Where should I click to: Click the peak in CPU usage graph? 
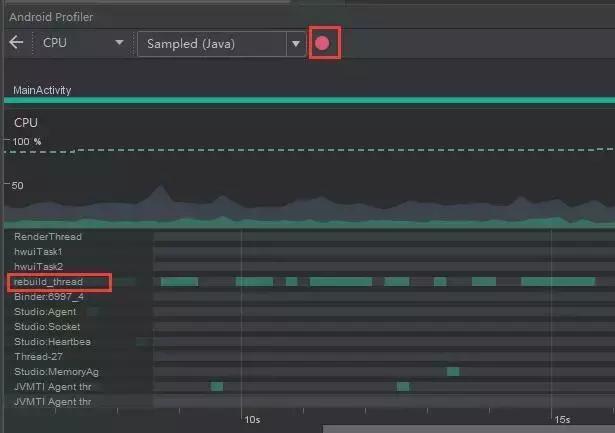160,187
